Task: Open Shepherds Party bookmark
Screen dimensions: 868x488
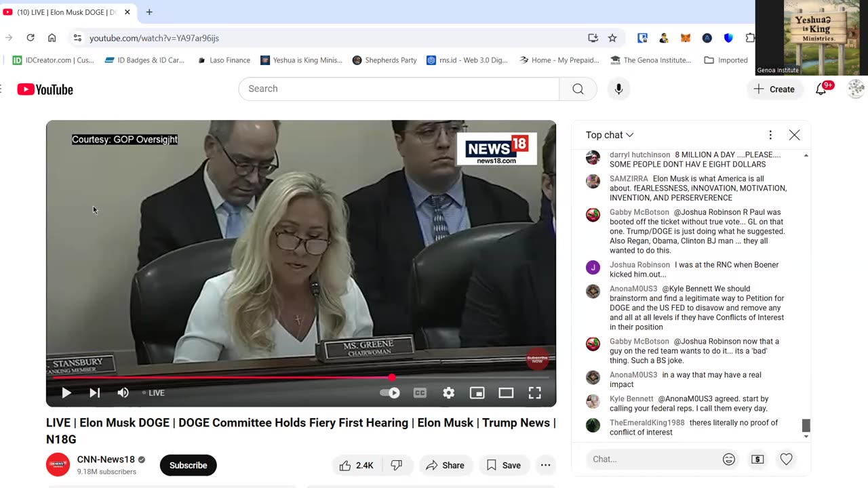Action: pyautogui.click(x=384, y=60)
